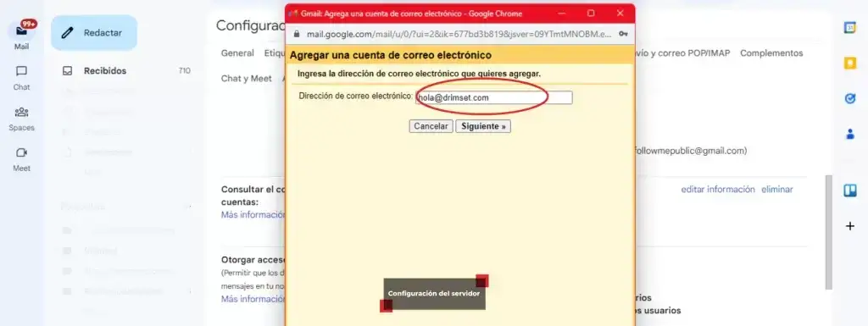Switch to the Complementos tab
Screen dimensions: 868x326
tap(771, 53)
